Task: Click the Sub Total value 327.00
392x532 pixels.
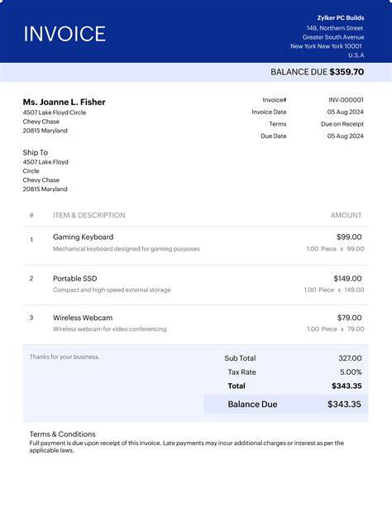Action: tap(350, 358)
